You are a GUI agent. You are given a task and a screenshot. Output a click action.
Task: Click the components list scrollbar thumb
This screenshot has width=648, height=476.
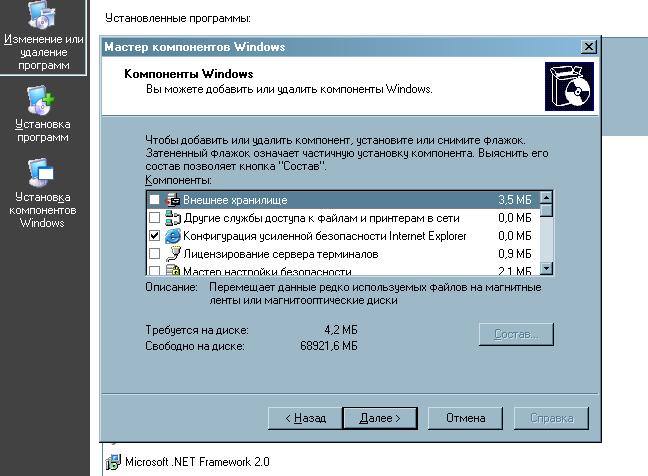point(546,210)
